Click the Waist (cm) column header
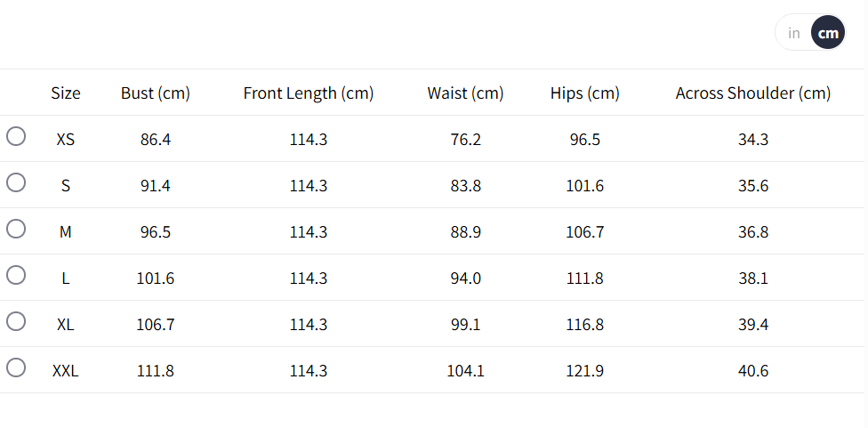This screenshot has height=428, width=868. [x=465, y=93]
